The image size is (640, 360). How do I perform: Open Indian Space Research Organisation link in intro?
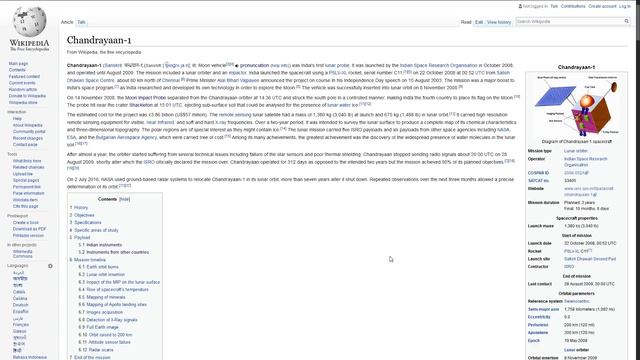pyautogui.click(x=438, y=66)
